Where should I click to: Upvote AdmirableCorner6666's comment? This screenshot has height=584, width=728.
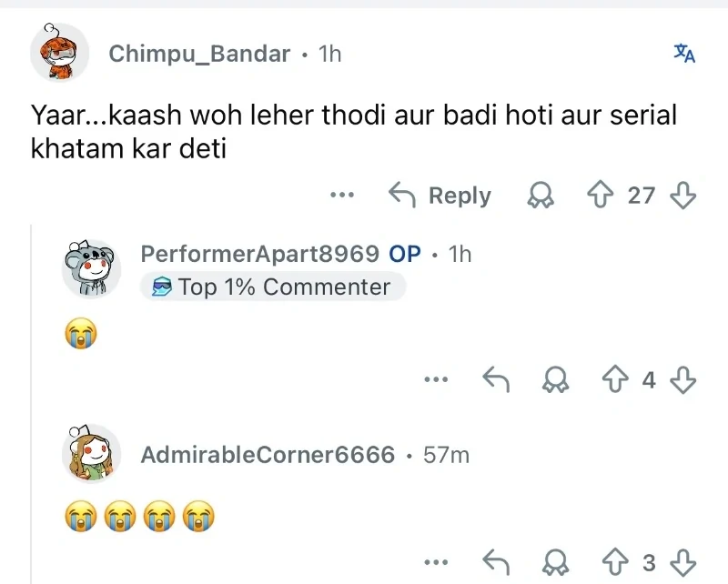pyautogui.click(x=615, y=563)
